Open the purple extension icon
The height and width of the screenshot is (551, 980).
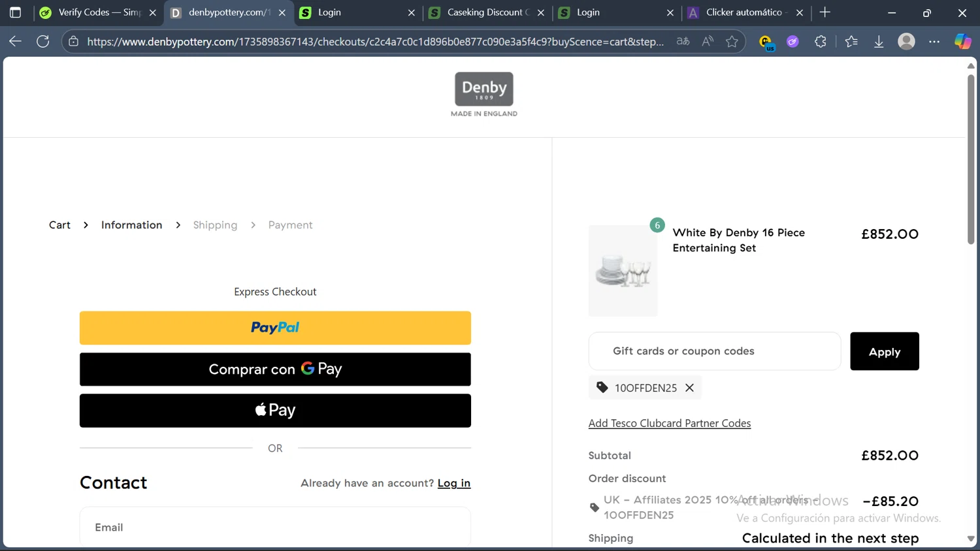792,41
